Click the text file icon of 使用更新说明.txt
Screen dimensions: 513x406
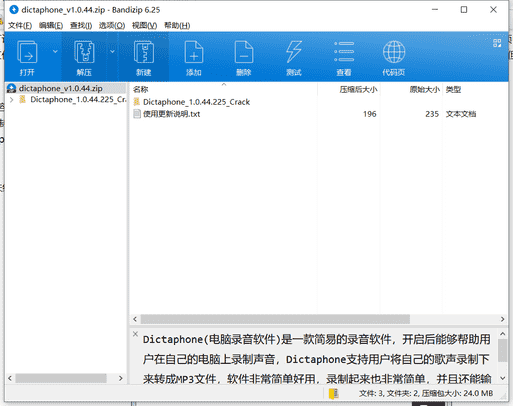pyautogui.click(x=137, y=114)
